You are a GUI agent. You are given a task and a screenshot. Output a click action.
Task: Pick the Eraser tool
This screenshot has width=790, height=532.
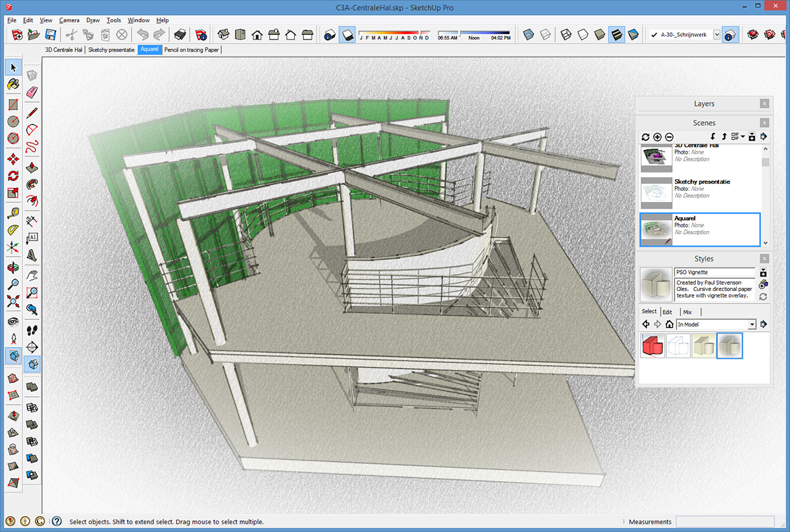32,92
